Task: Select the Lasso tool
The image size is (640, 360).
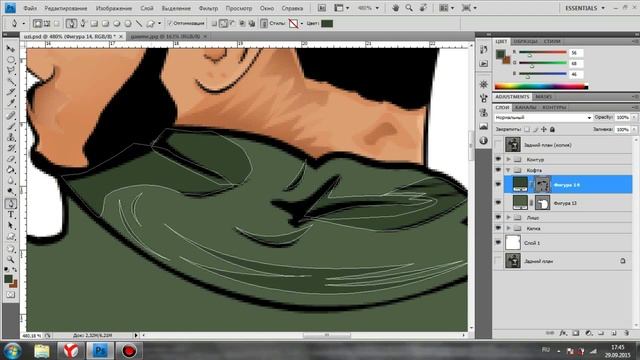Action: [11, 71]
